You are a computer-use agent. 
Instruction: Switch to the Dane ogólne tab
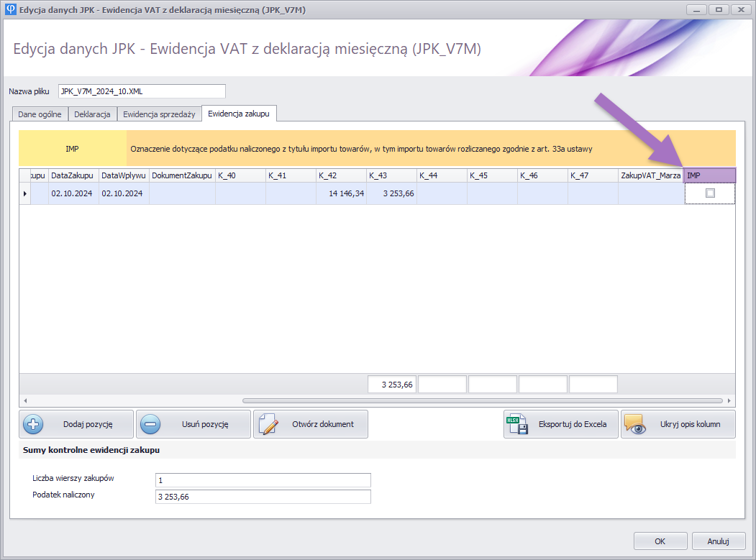(x=40, y=114)
